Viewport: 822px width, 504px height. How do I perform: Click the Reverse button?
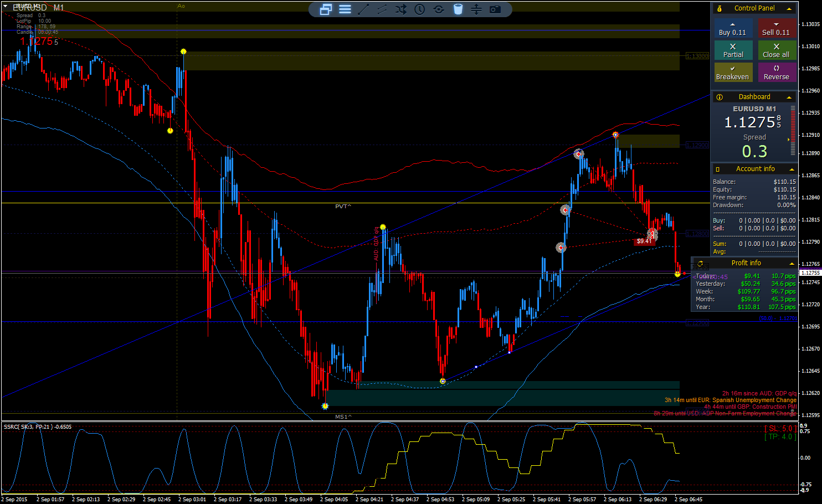coord(777,73)
